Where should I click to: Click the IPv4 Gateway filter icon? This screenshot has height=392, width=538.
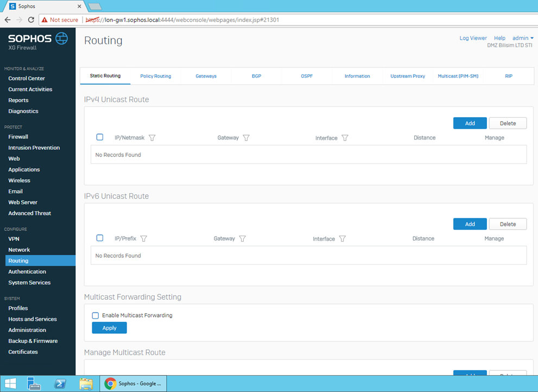click(x=246, y=138)
